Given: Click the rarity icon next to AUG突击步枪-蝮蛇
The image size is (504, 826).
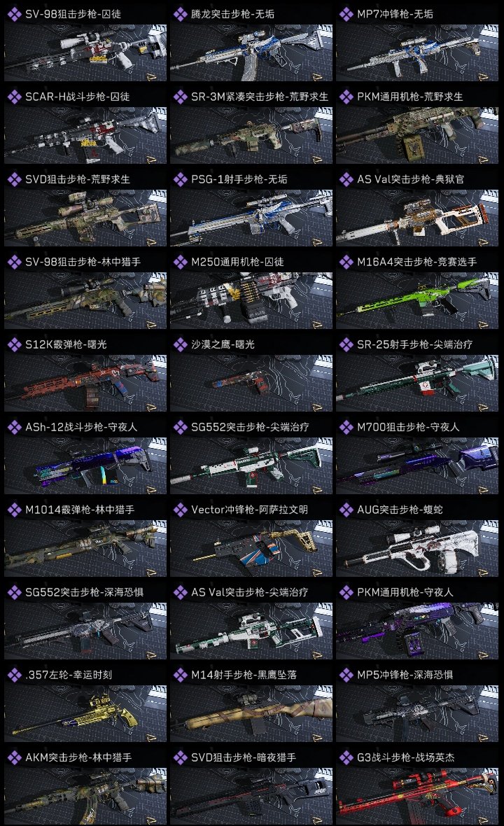Looking at the screenshot, I should (346, 510).
